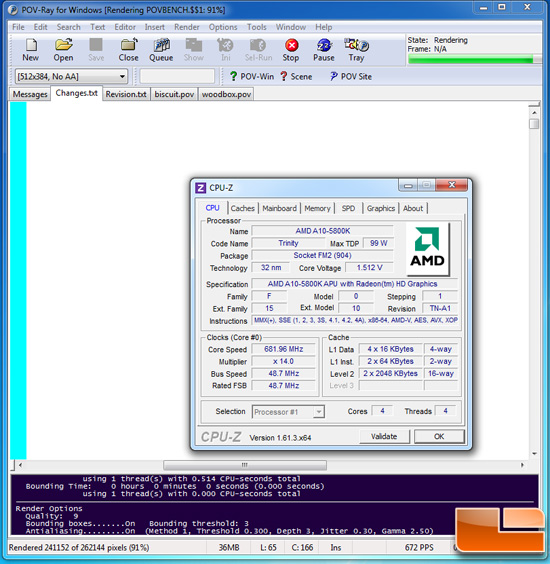Image resolution: width=550 pixels, height=564 pixels.
Task: Click the Show render window icon
Action: tap(194, 50)
